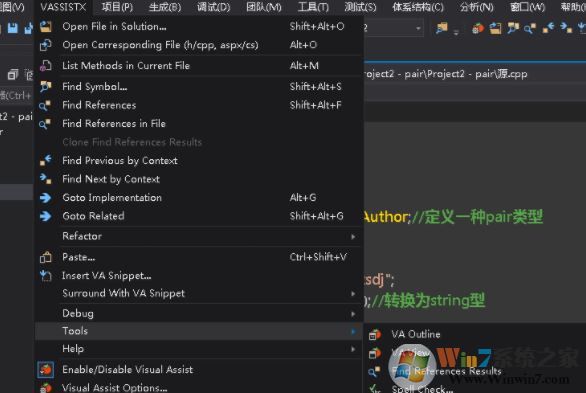This screenshot has width=586, height=393.
Task: Select VA Outline in Tools submenu
Action: click(475, 334)
